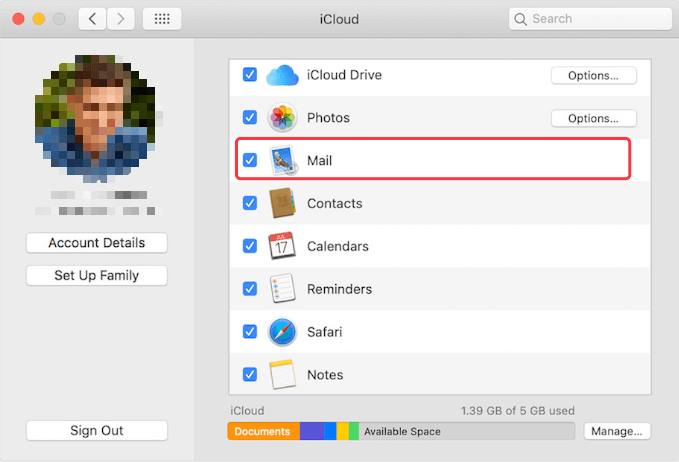Click the "Safari" label text
This screenshot has width=679, height=462.
pos(325,332)
